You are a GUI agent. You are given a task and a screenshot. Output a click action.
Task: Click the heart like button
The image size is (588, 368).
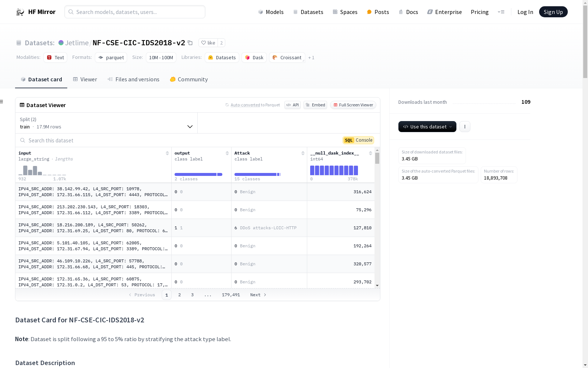[208, 43]
